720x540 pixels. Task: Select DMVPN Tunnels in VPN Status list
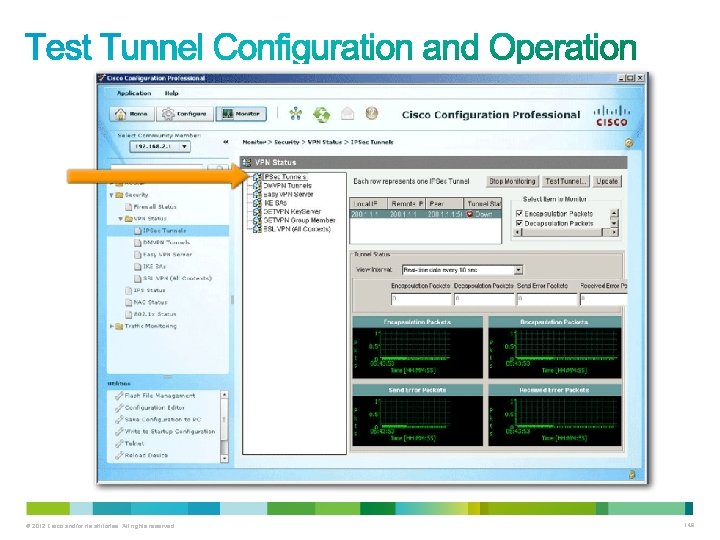click(x=287, y=186)
